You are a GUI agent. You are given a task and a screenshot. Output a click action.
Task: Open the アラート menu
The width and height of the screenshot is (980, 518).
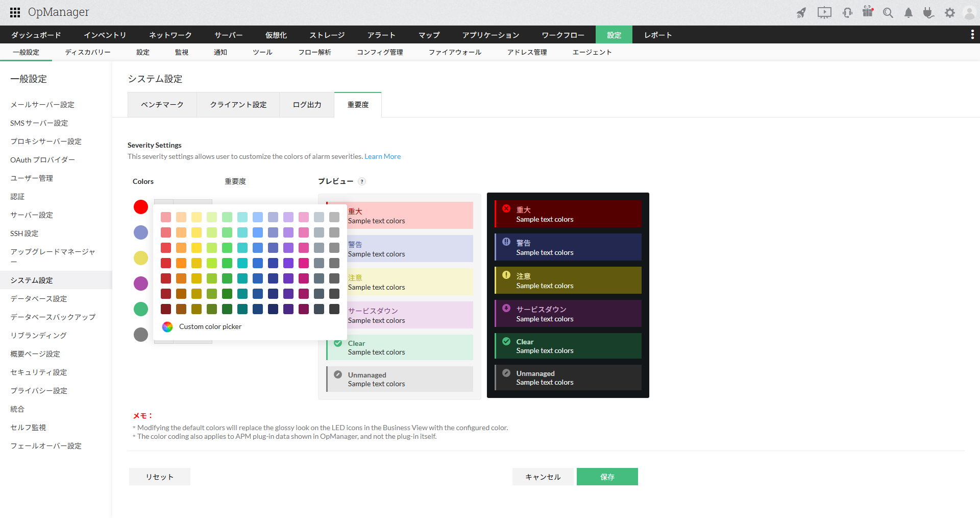(381, 35)
